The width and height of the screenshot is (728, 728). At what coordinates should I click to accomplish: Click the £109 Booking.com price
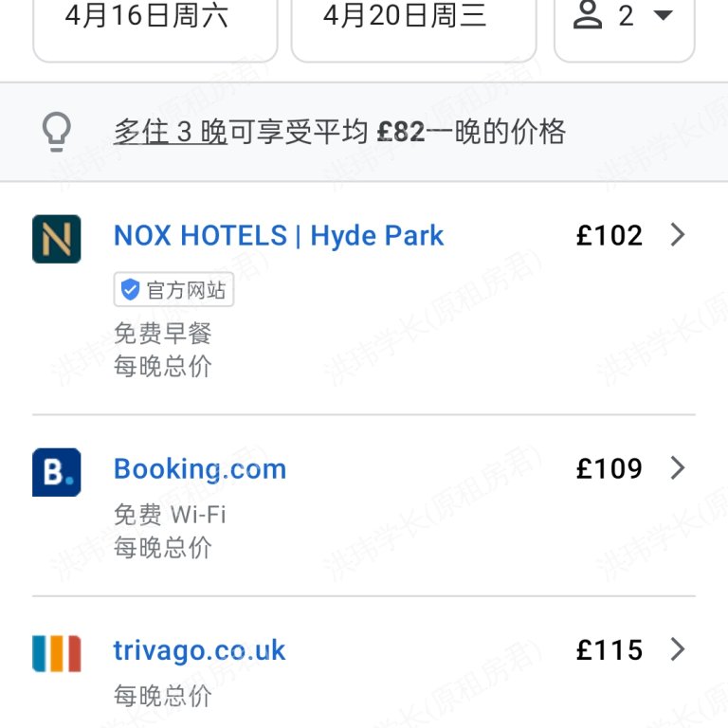tap(609, 468)
